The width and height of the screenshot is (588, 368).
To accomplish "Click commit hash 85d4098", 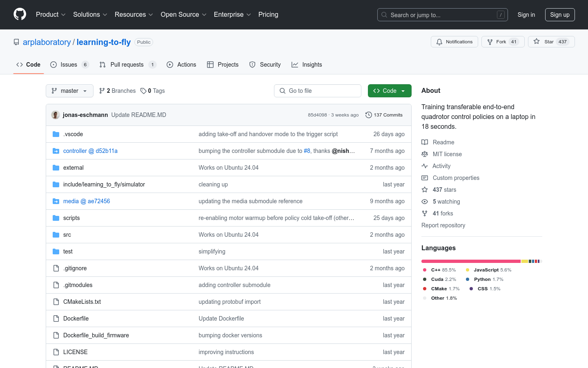I will click(x=317, y=115).
